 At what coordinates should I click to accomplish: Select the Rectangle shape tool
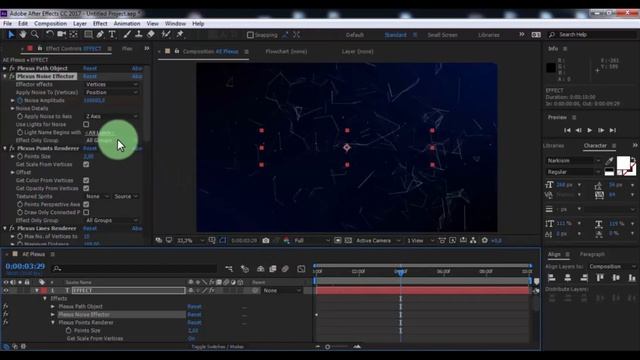88,35
